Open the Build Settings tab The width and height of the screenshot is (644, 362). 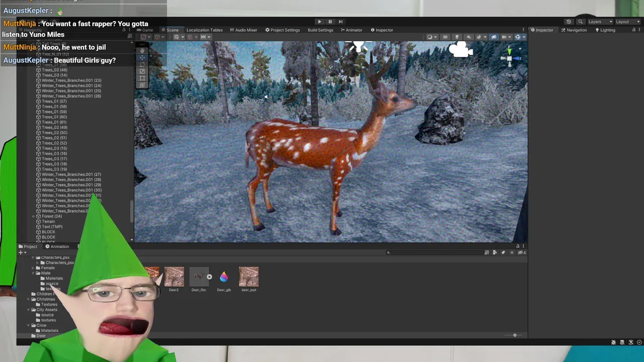click(320, 30)
